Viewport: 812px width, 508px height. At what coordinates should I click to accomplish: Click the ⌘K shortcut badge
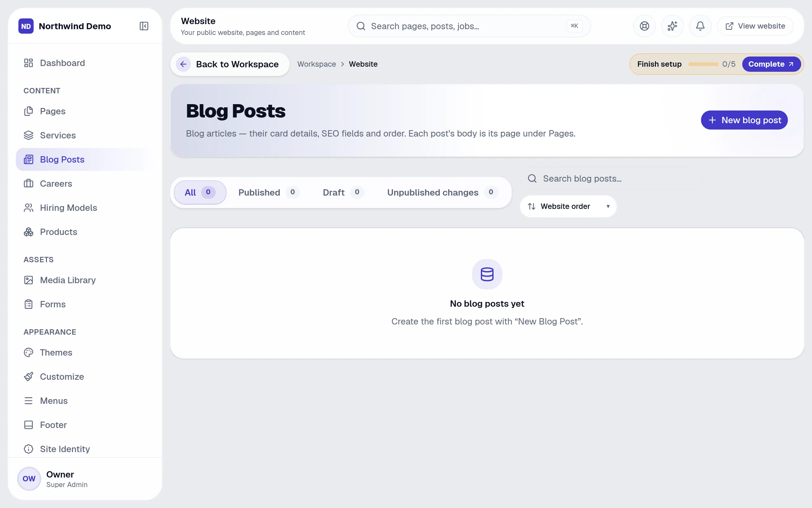click(x=574, y=26)
